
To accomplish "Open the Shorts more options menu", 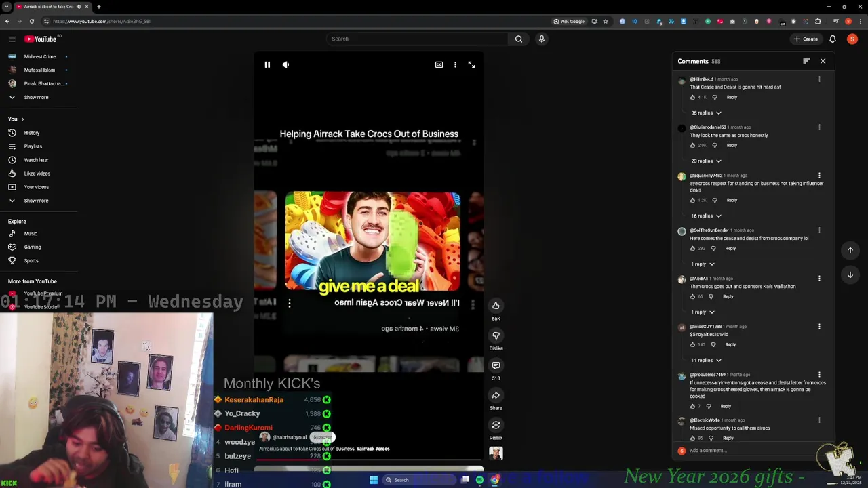I will [455, 64].
